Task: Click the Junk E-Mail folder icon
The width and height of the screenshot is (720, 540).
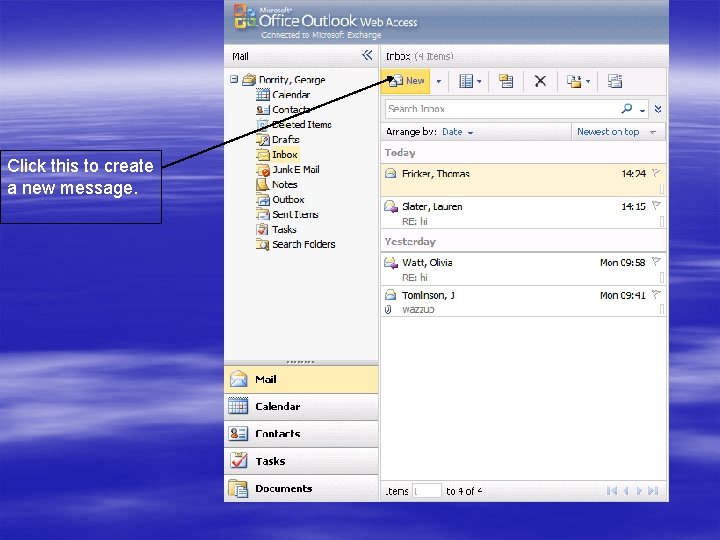Action: 263,170
